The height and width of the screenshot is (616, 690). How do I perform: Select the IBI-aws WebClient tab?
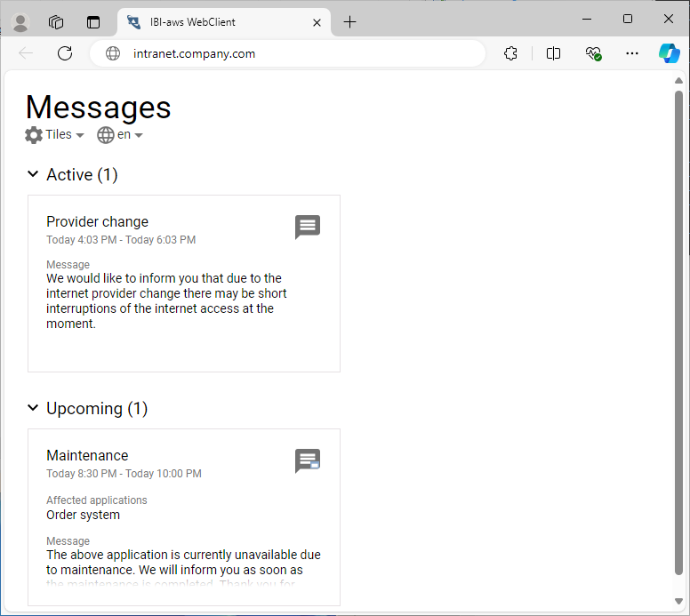click(x=213, y=22)
